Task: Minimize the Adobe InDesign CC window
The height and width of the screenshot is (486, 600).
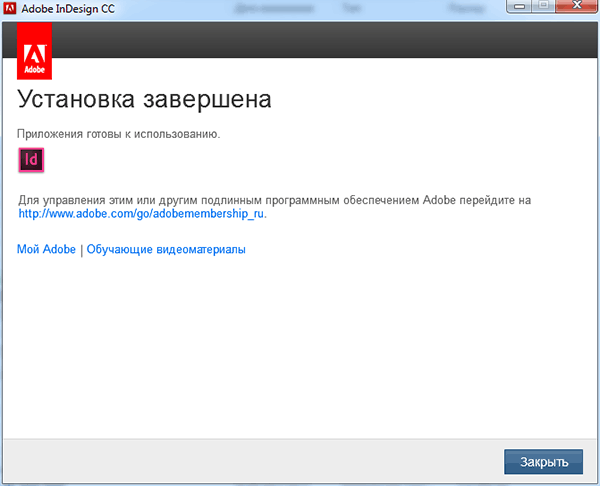Action: (x=519, y=6)
